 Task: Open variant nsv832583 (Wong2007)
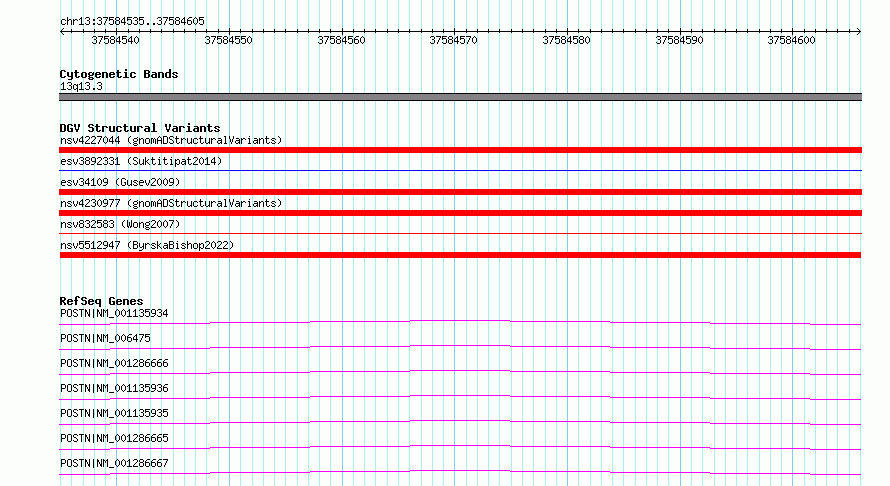coord(120,224)
